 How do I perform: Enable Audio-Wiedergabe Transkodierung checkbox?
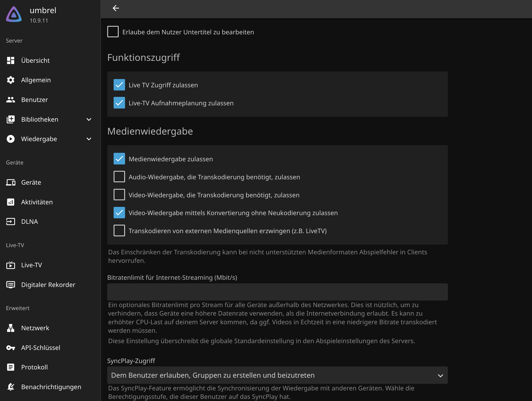coord(119,177)
